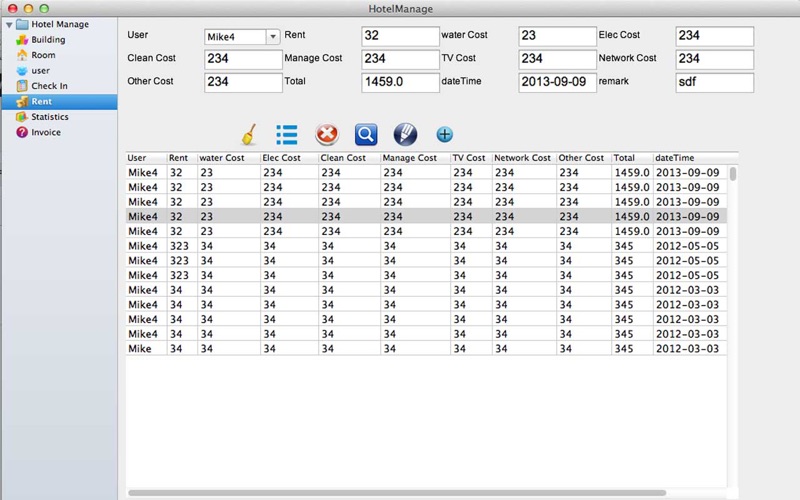Click the water Cost input field

[x=557, y=36]
